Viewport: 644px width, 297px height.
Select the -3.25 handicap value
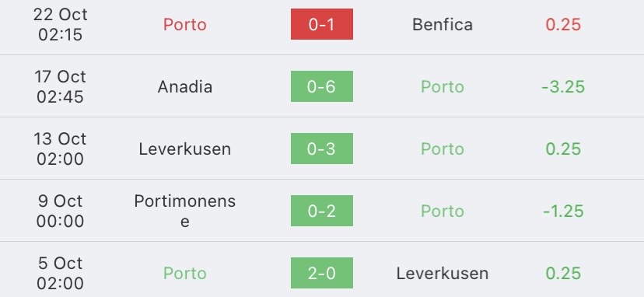[x=563, y=86]
